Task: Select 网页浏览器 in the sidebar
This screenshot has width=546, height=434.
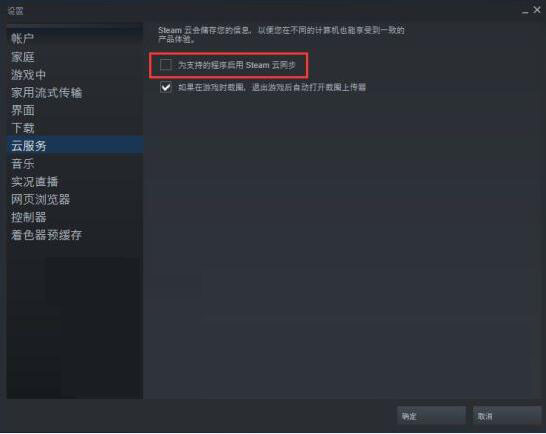Action: 40,199
